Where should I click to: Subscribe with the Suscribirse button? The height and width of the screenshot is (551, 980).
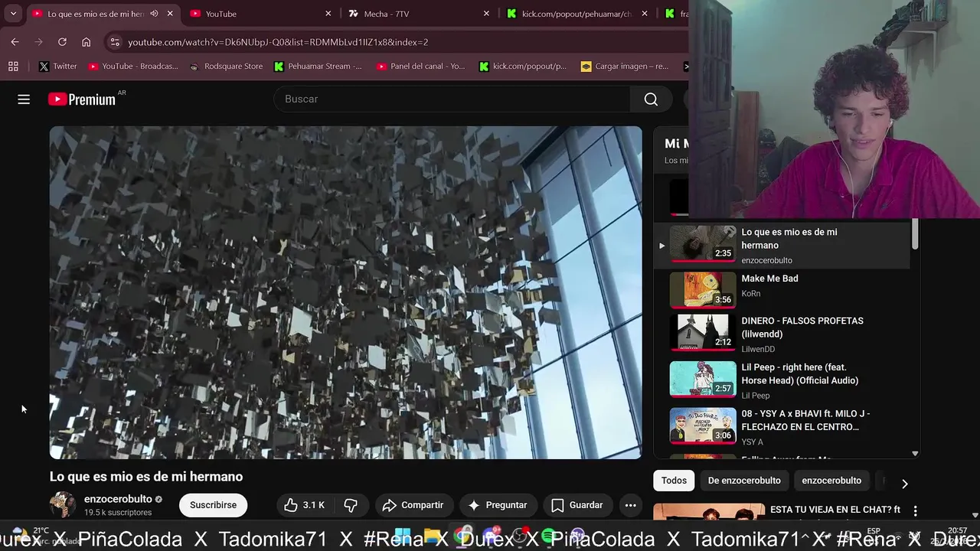[x=213, y=505]
